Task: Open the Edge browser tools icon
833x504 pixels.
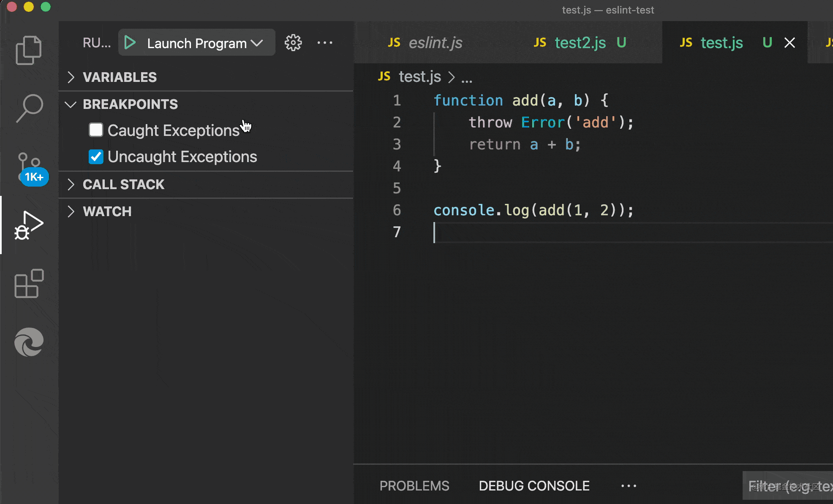Action: click(x=29, y=342)
